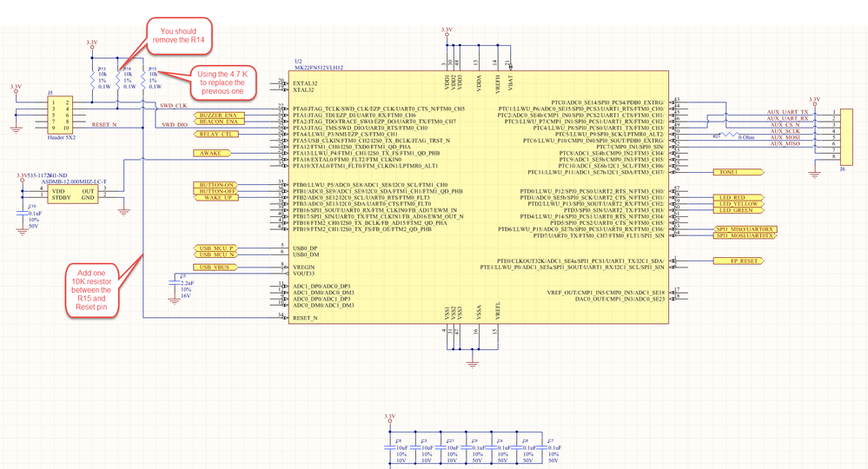This screenshot has width=868, height=469.
Task: Select the 3.3V power symbol above U2
Action: (x=447, y=32)
